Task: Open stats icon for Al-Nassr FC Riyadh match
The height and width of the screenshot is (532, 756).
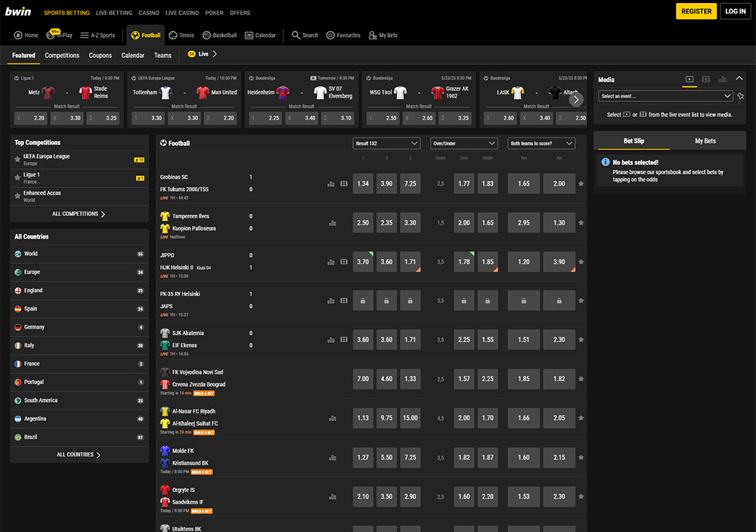Action: (332, 419)
